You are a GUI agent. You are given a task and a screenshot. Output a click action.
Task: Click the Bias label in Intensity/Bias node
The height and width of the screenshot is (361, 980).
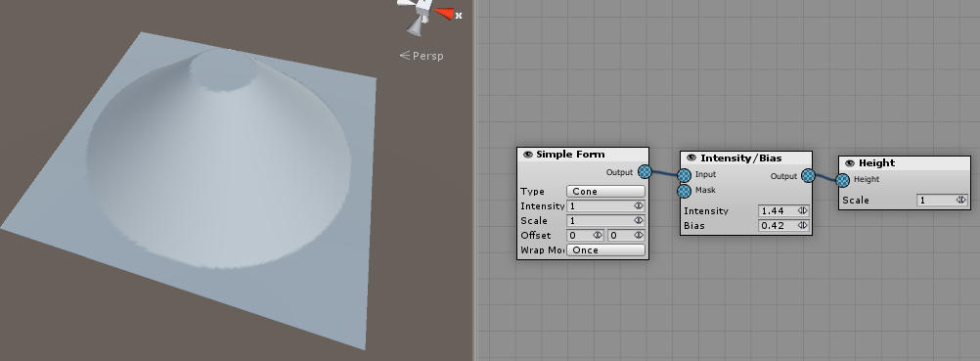click(x=694, y=226)
